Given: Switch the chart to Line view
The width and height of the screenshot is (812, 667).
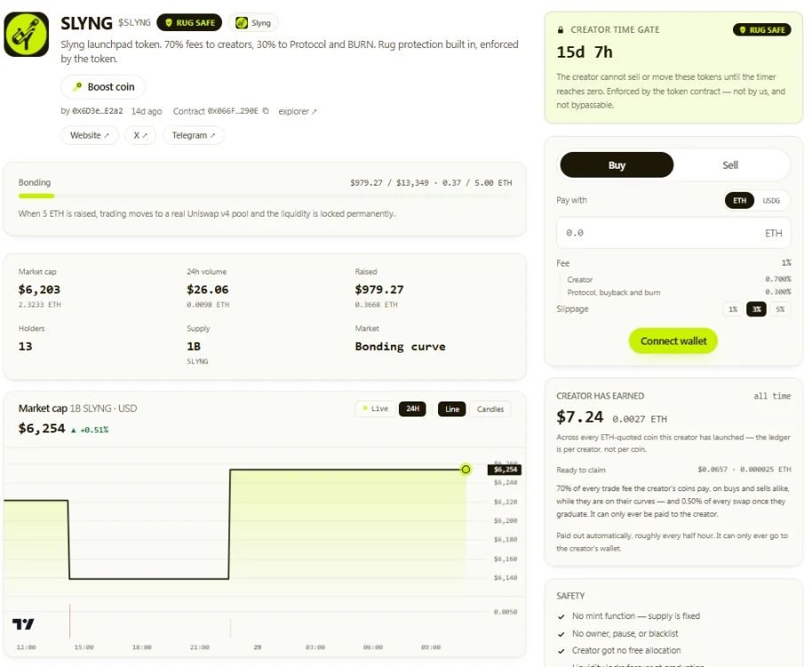Looking at the screenshot, I should pos(452,409).
